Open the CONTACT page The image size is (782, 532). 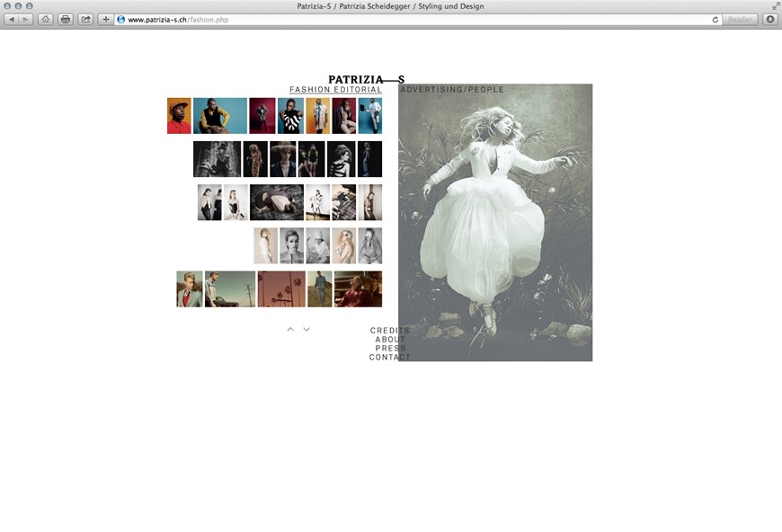click(389, 358)
